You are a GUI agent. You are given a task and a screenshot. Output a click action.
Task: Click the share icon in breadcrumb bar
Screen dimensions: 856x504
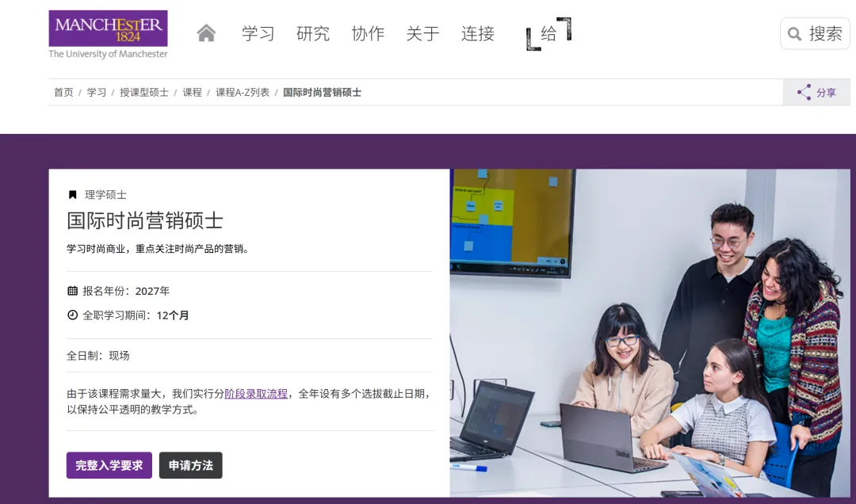pos(804,92)
